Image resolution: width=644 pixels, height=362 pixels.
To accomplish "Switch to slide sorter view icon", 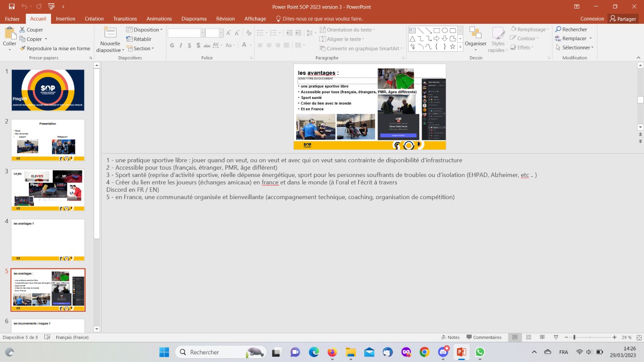I will tap(528, 337).
